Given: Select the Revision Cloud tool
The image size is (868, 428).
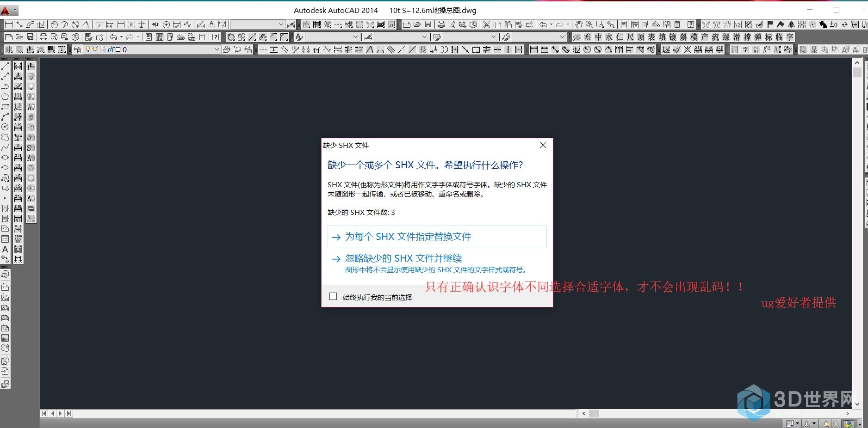Looking at the screenshot, I should (5, 137).
